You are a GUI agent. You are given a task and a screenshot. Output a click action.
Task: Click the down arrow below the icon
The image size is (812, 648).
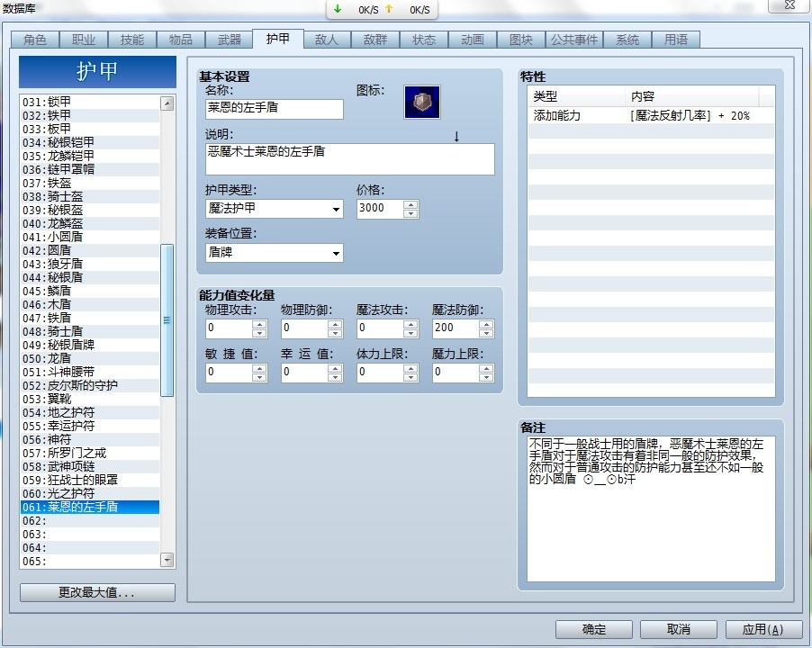click(x=457, y=135)
